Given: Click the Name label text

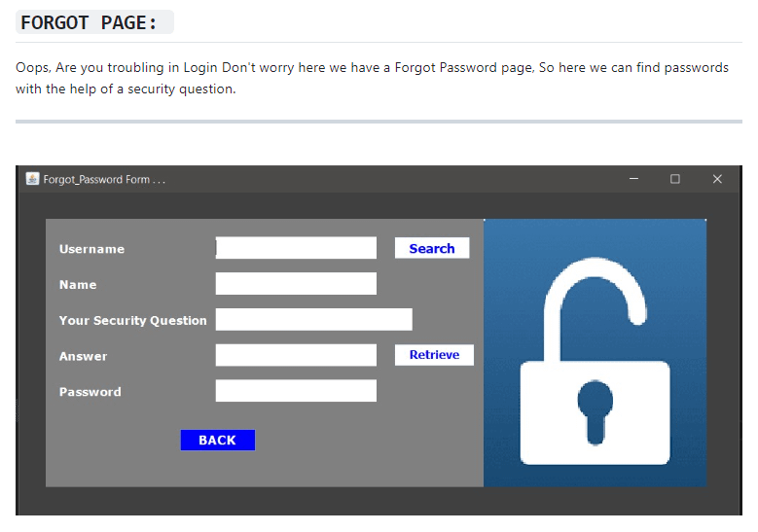Looking at the screenshot, I should tap(78, 285).
